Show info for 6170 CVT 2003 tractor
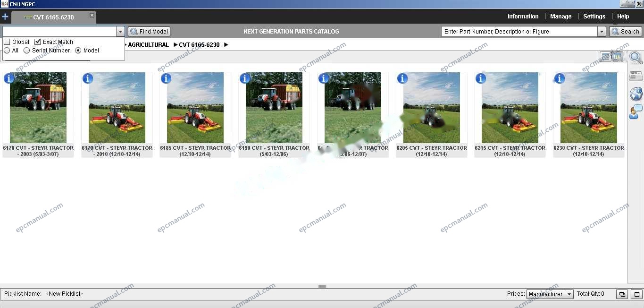The image size is (644, 308). pos(9,78)
